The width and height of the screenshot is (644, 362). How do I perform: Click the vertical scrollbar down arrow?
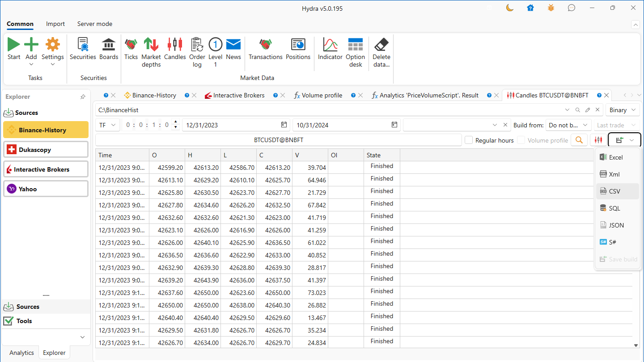636,345
